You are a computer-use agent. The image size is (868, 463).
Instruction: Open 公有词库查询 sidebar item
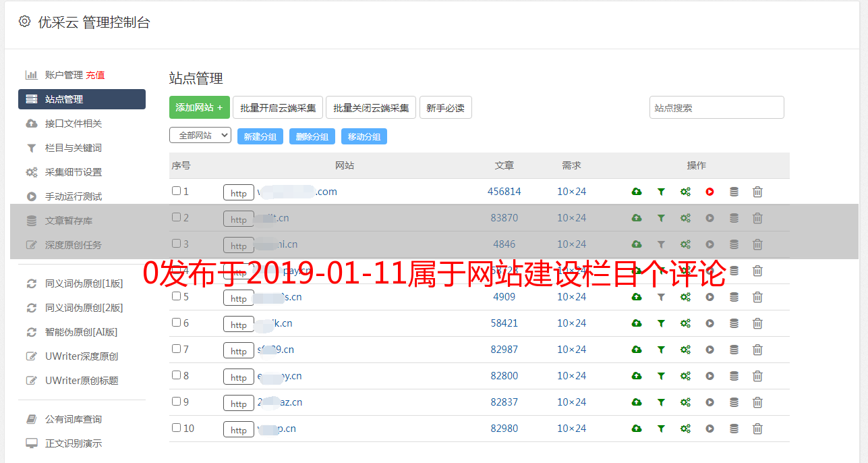pyautogui.click(x=74, y=419)
